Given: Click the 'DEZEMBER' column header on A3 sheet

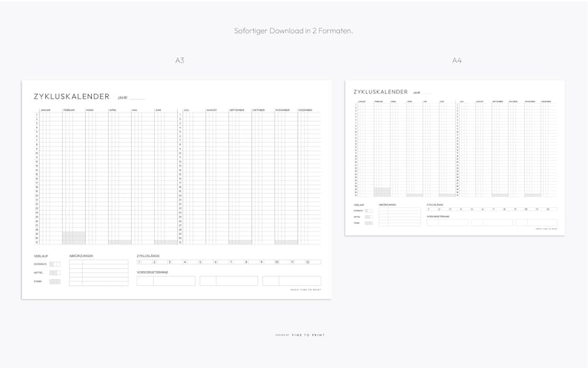Looking at the screenshot, I should tap(305, 110).
